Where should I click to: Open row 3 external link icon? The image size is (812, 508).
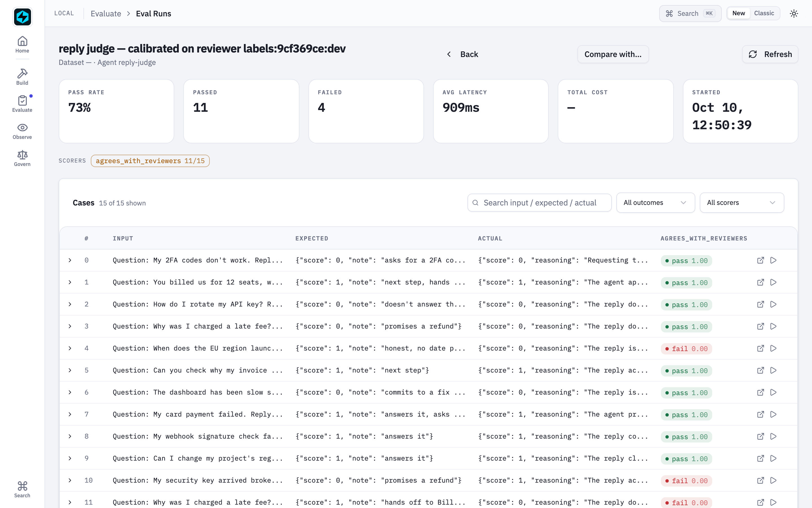tap(760, 326)
